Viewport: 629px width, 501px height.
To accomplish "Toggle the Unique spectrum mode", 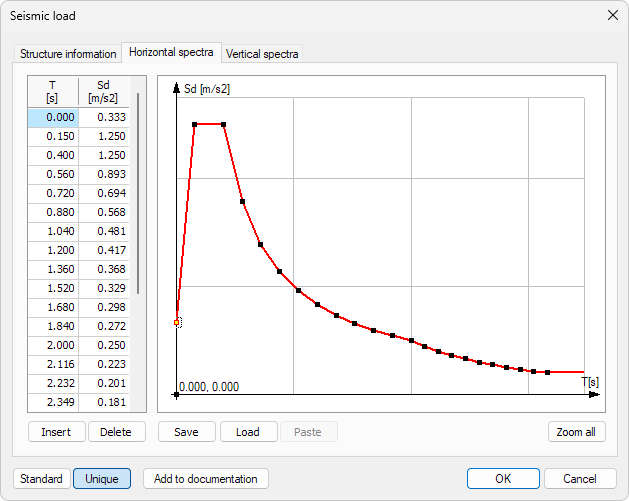I will (102, 479).
